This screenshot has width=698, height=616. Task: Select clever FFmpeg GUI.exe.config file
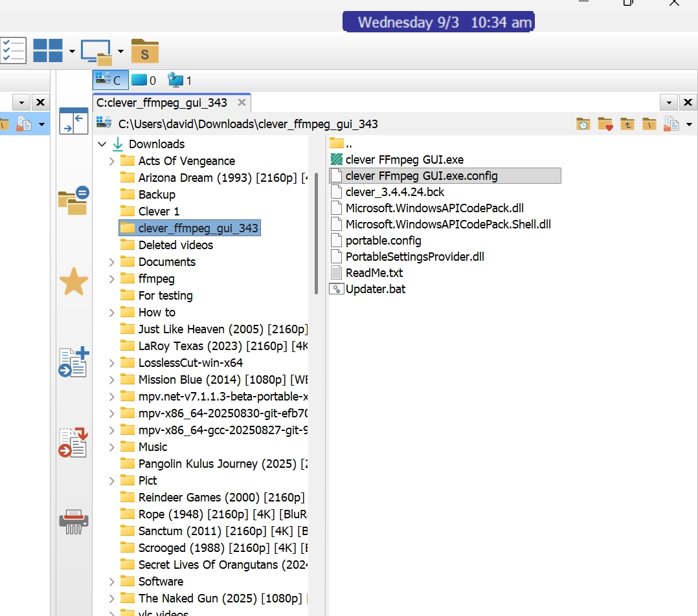click(x=445, y=176)
